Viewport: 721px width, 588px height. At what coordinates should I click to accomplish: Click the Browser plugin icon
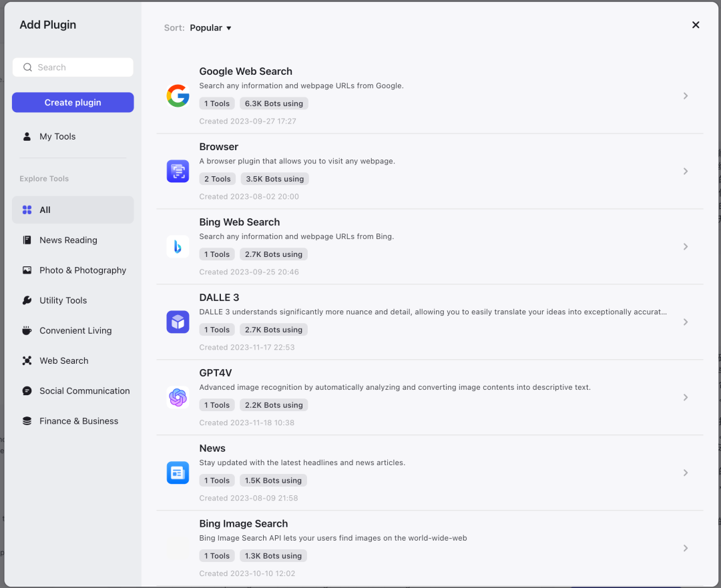[x=178, y=172]
